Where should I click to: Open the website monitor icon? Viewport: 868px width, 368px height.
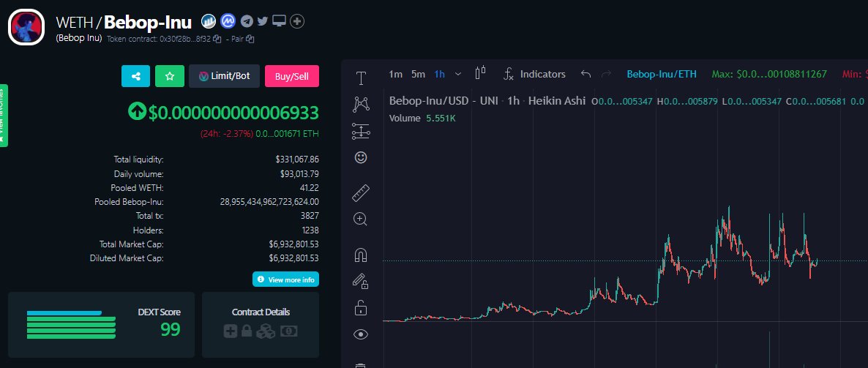pos(279,21)
